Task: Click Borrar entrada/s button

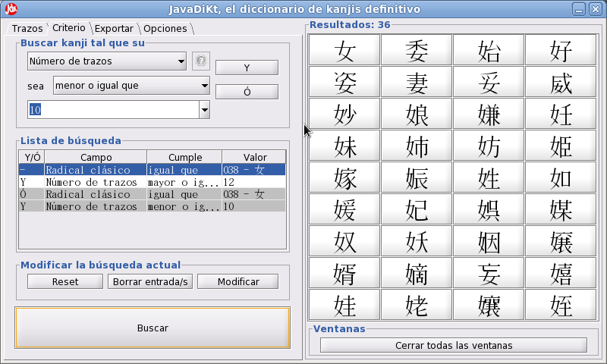Action: [150, 281]
